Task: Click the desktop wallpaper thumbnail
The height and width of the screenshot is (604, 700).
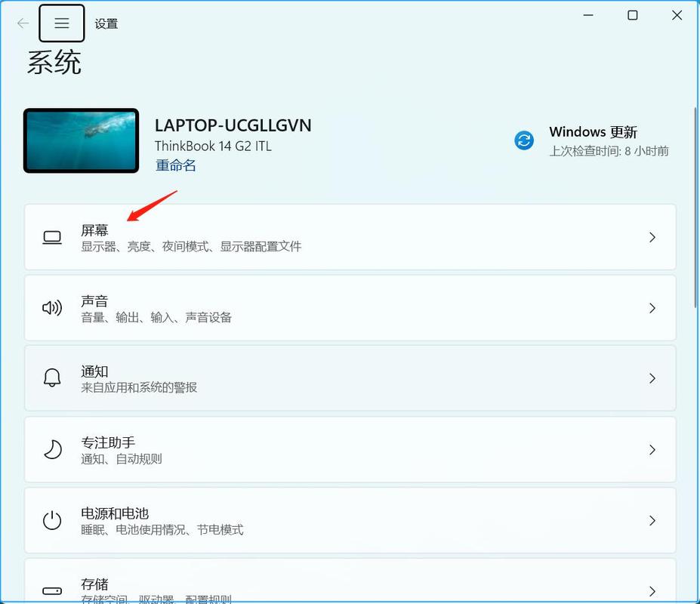Action: click(x=82, y=140)
